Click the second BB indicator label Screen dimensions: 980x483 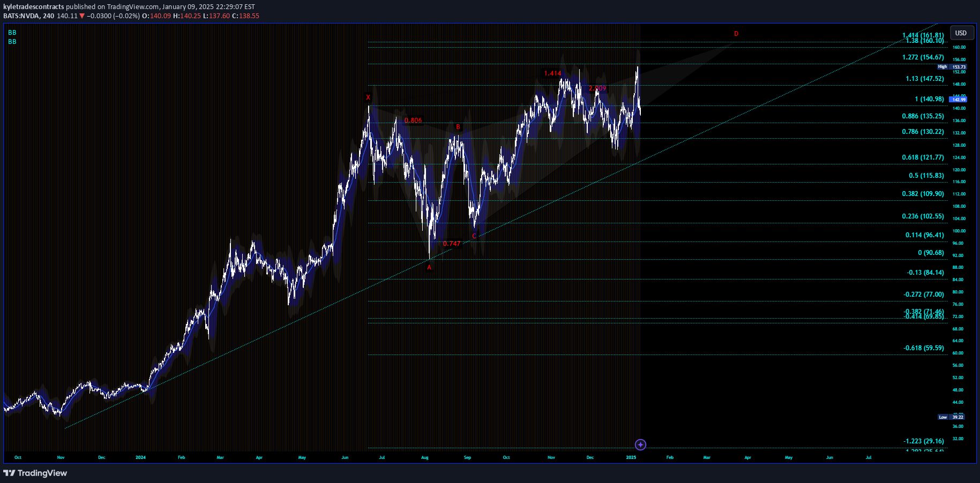[12, 42]
